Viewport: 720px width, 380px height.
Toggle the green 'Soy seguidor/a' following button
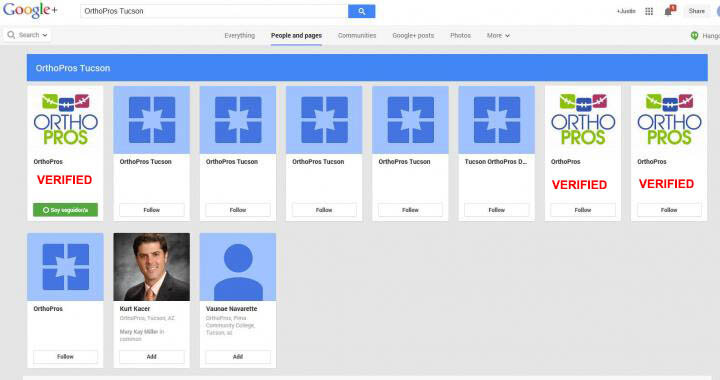click(65, 210)
